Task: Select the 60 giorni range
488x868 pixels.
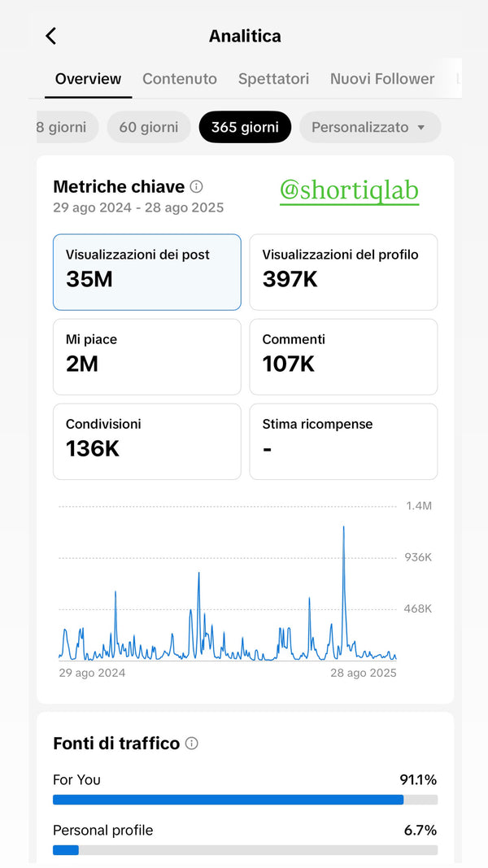Action: pyautogui.click(x=149, y=127)
